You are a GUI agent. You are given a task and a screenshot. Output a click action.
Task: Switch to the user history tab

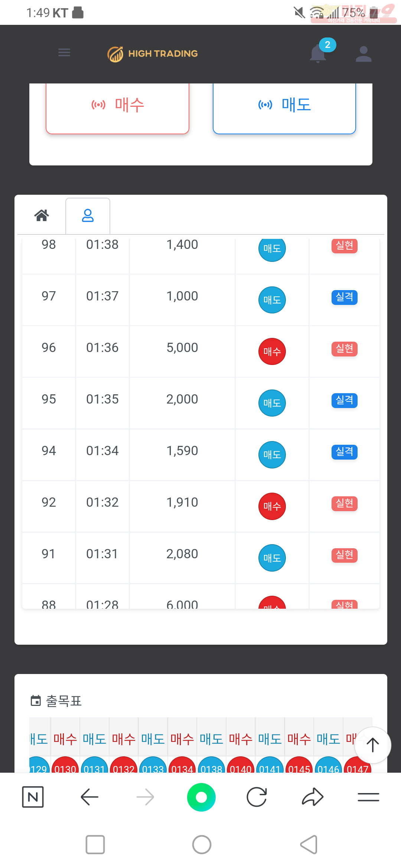point(88,216)
